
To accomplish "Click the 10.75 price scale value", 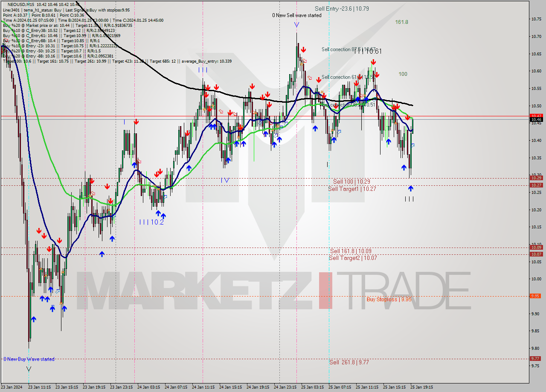I will click(x=536, y=19).
